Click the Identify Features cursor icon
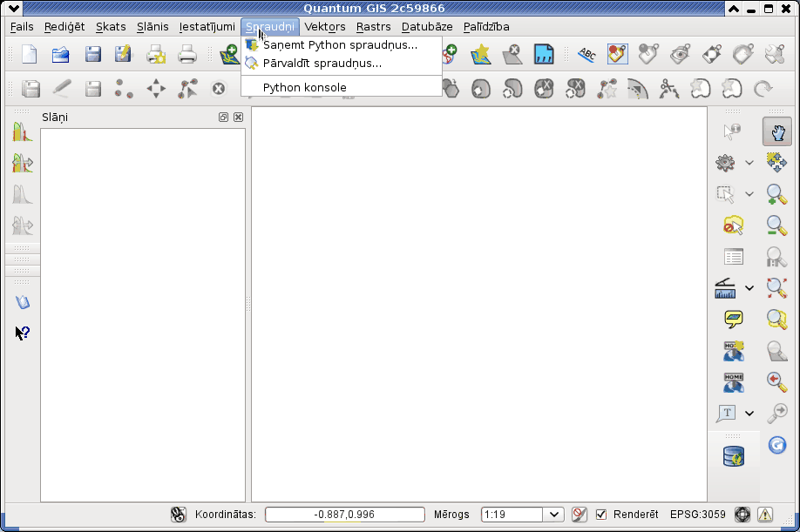 coord(733,132)
